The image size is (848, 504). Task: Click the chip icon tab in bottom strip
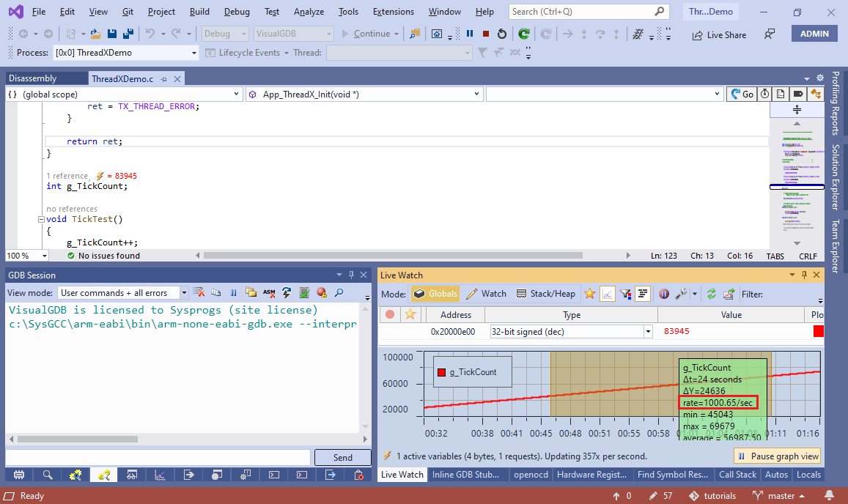click(x=19, y=475)
